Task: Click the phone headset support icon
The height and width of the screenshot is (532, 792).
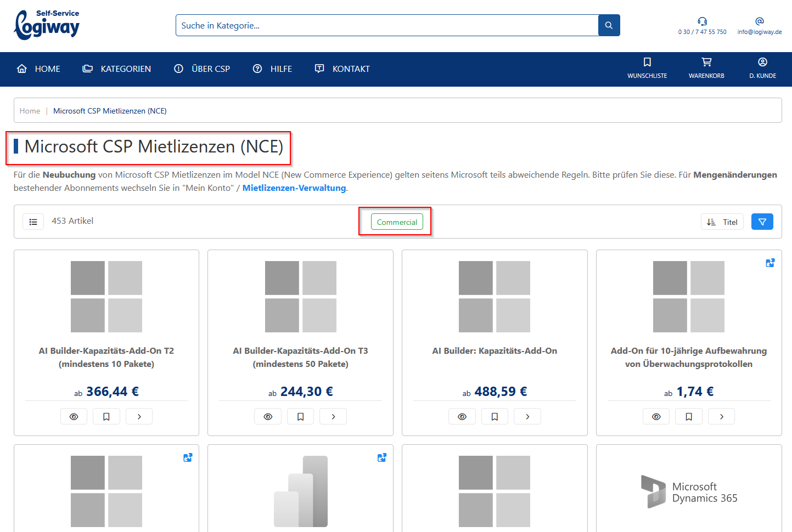Action: tap(702, 21)
